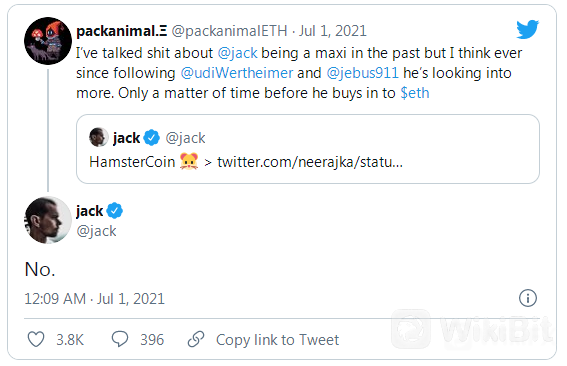Viewport: 567px width, 366px height.
Task: Click the @packanimalETH handle
Action: pos(229,31)
